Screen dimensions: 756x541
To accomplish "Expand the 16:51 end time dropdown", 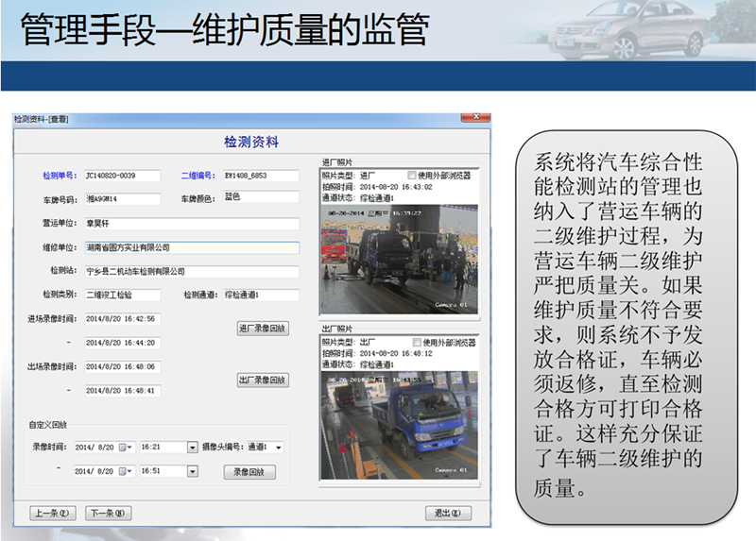I will tap(192, 471).
